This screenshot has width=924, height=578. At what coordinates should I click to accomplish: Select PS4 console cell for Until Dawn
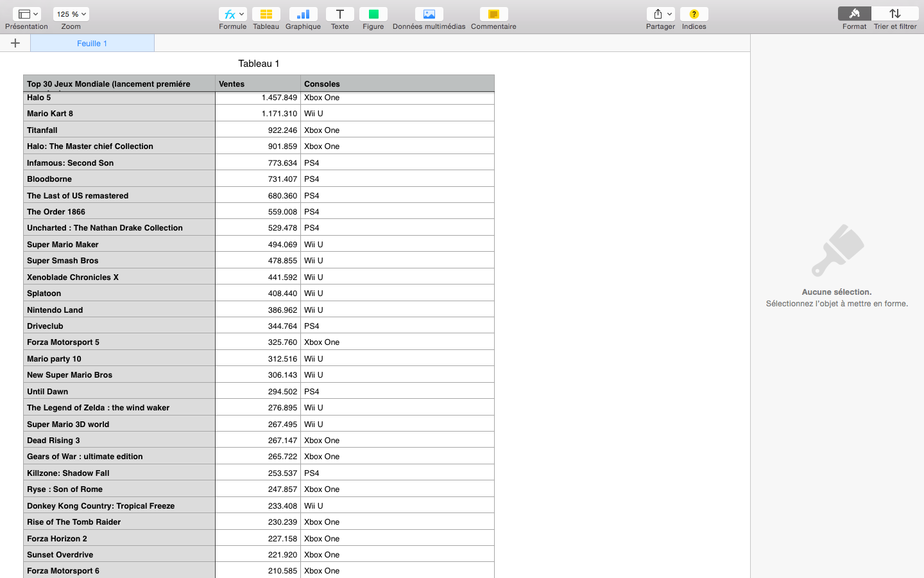pos(397,391)
